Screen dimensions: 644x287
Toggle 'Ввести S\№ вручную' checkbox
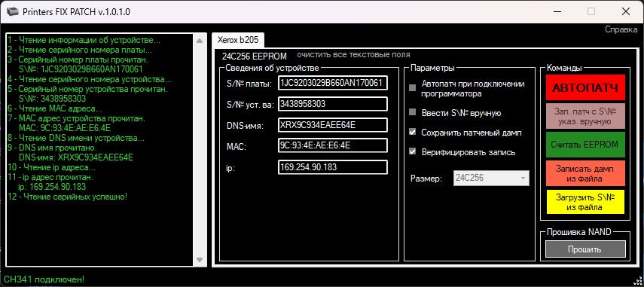point(412,112)
